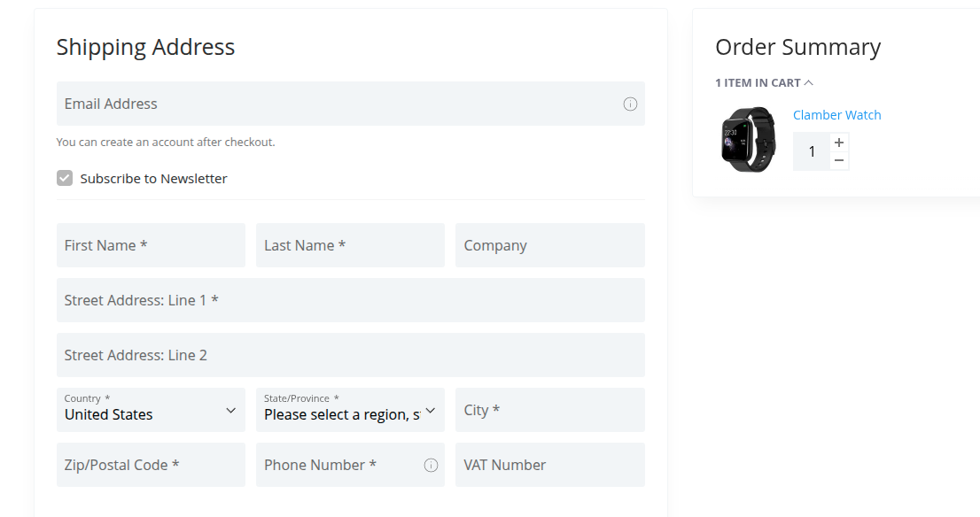Open the Clamber Watch product link
980x517 pixels.
pyautogui.click(x=836, y=115)
